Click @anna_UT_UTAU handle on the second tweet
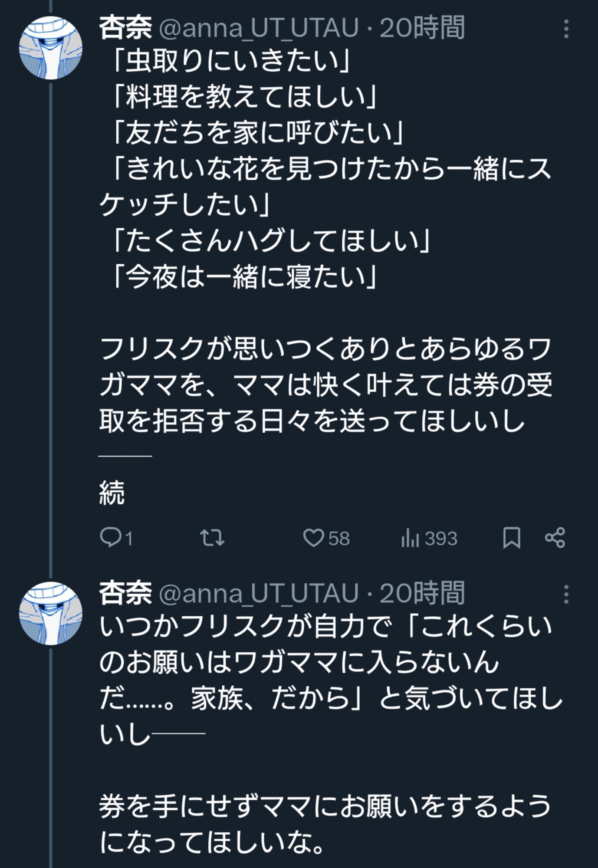598x868 pixels. (259, 593)
